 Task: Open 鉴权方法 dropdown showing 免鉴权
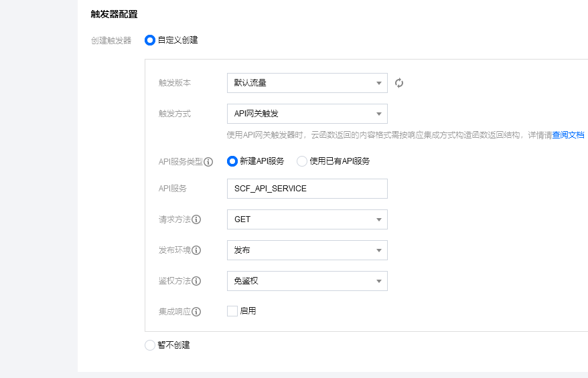click(307, 280)
